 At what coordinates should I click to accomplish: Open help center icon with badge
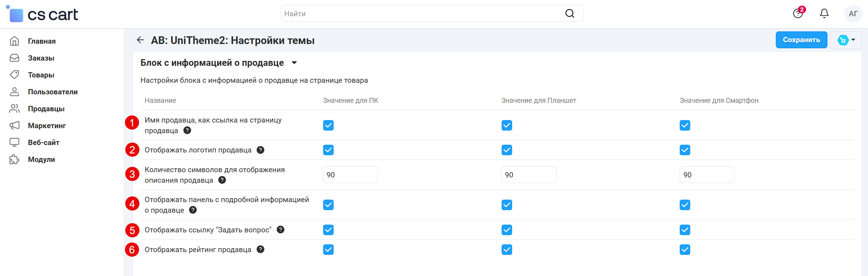[x=798, y=14]
